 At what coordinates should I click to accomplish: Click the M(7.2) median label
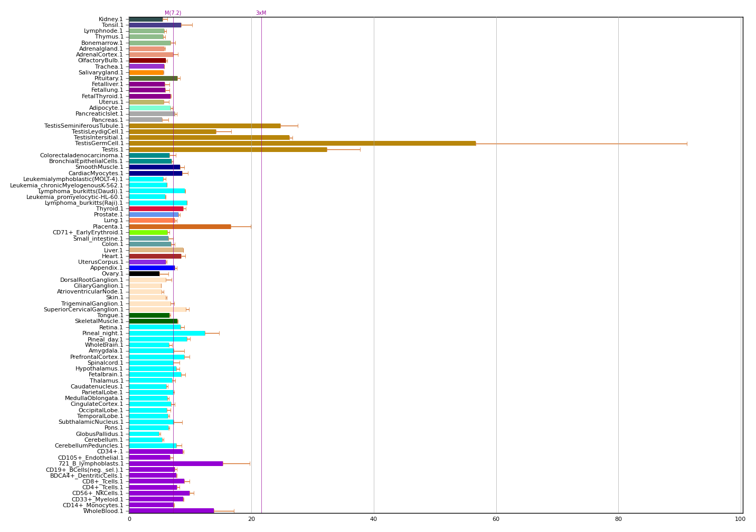click(173, 13)
